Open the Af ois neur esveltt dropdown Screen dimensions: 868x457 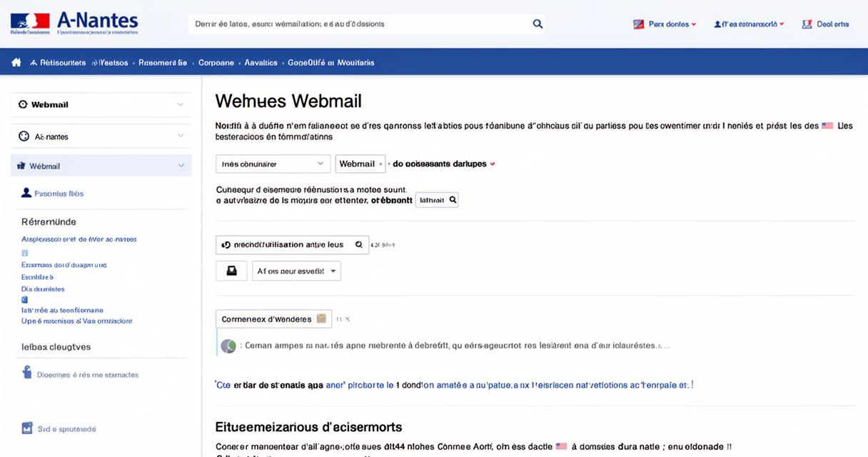(x=296, y=271)
